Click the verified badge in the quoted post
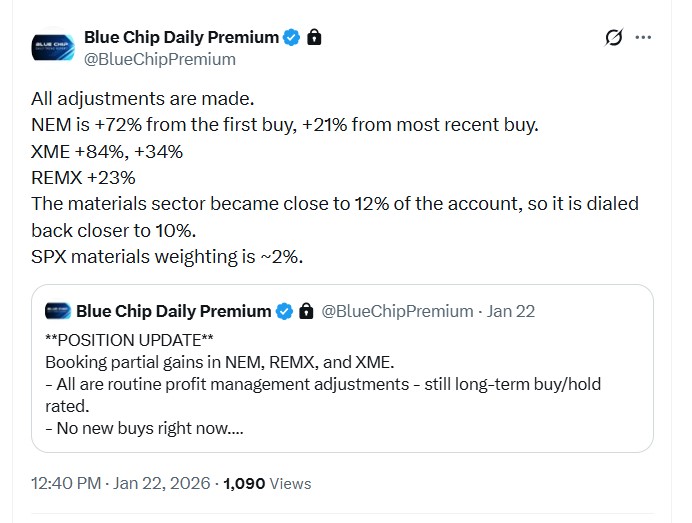The image size is (692, 523). pyautogui.click(x=283, y=311)
